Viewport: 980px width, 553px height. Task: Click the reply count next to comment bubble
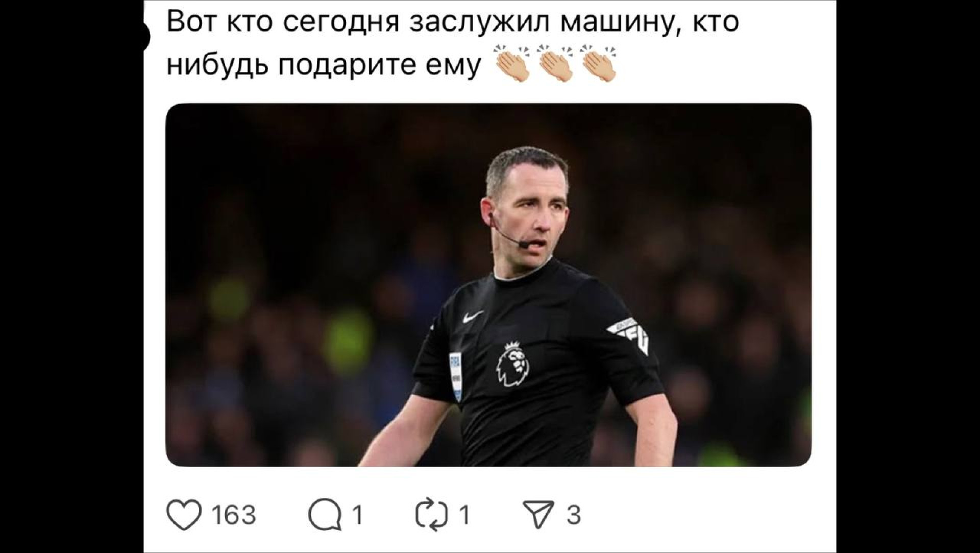click(x=358, y=515)
